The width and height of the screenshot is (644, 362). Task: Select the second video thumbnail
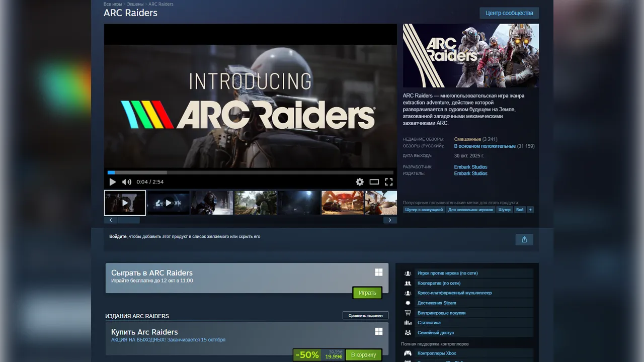[x=169, y=203]
